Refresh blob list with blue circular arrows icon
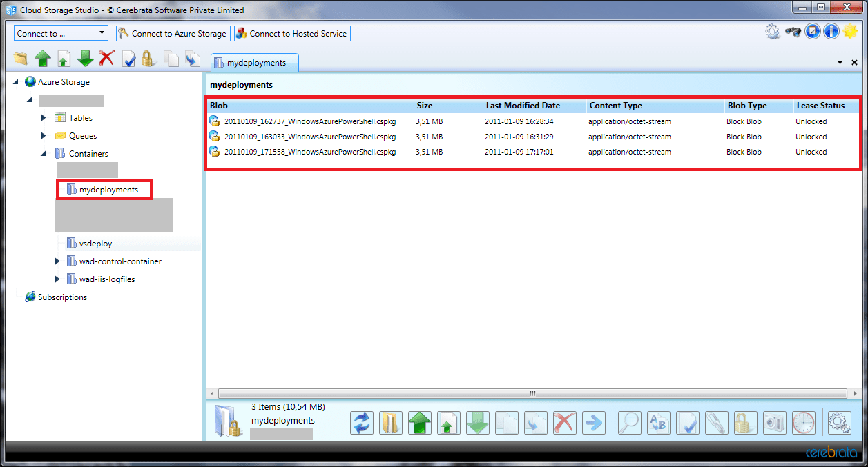The image size is (868, 467). 362,422
